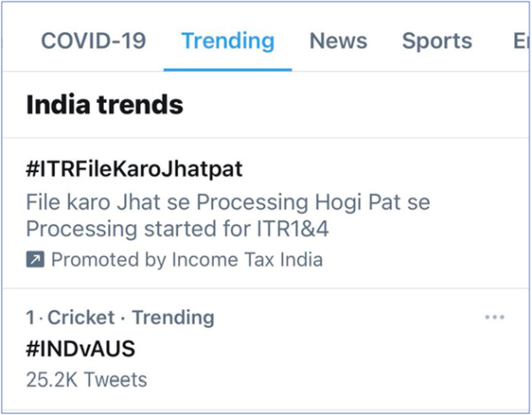The width and height of the screenshot is (532, 415).
Task: Click the 25.2K Tweets count
Action: pyautogui.click(x=87, y=380)
